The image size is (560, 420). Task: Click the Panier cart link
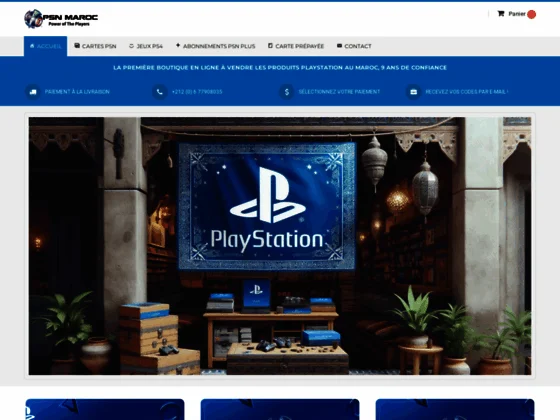(516, 14)
